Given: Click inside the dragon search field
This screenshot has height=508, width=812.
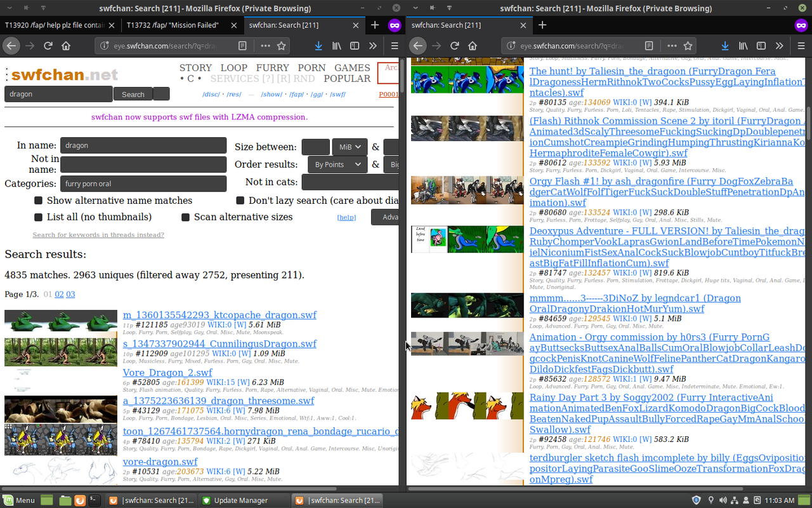Looking at the screenshot, I should click(x=58, y=93).
